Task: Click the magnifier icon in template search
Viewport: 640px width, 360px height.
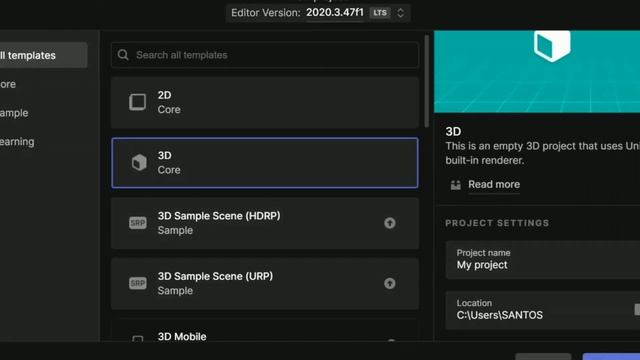Action: click(123, 55)
